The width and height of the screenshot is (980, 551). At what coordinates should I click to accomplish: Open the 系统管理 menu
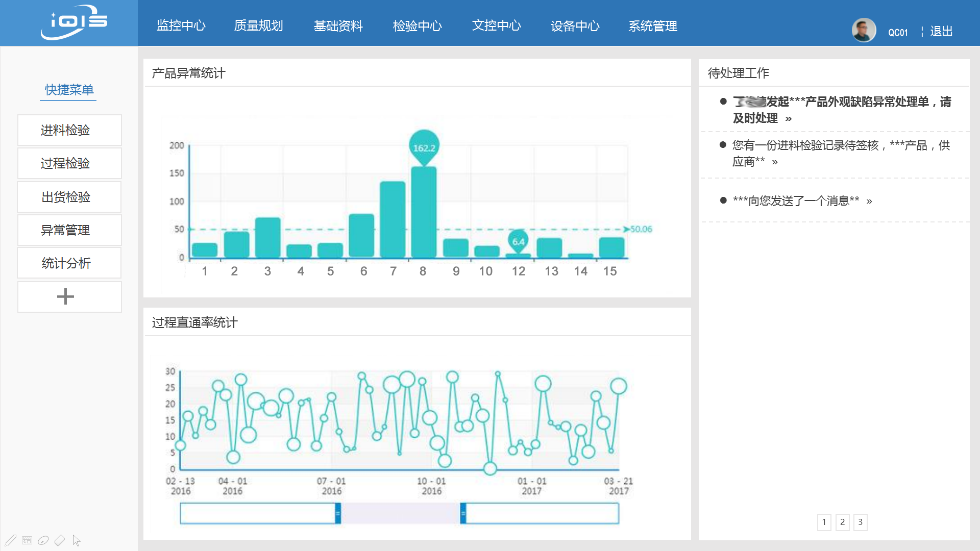[654, 26]
